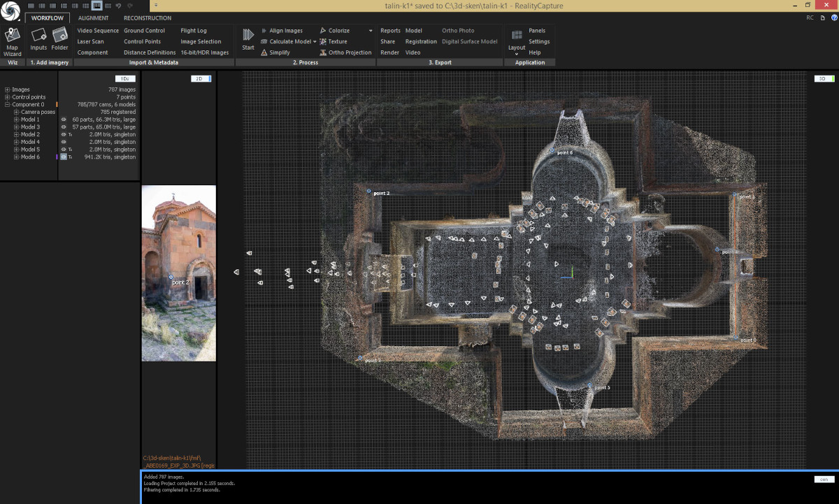Click Image Selection button
Image resolution: width=839 pixels, height=504 pixels.
201,41
